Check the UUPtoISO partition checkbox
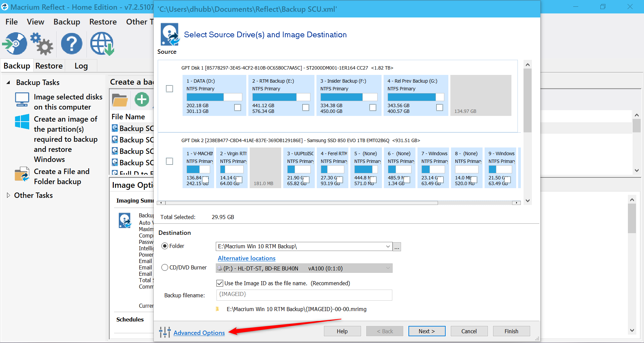 coord(306,180)
